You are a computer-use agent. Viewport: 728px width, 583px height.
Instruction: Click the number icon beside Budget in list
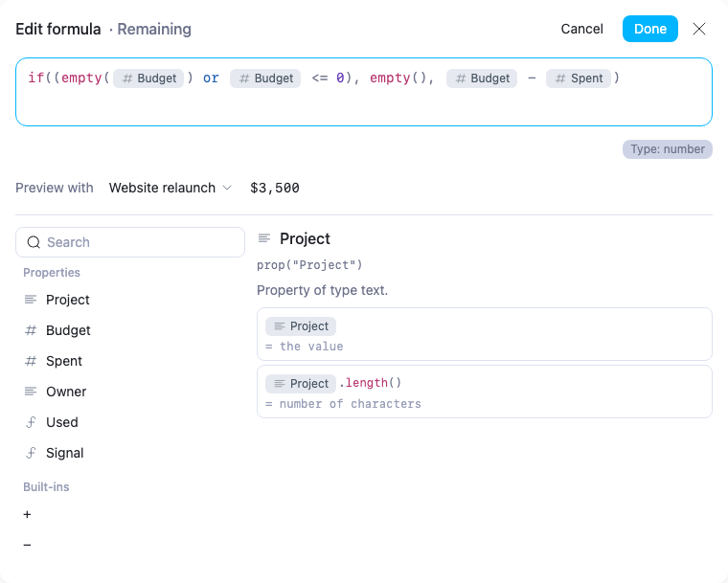point(31,330)
